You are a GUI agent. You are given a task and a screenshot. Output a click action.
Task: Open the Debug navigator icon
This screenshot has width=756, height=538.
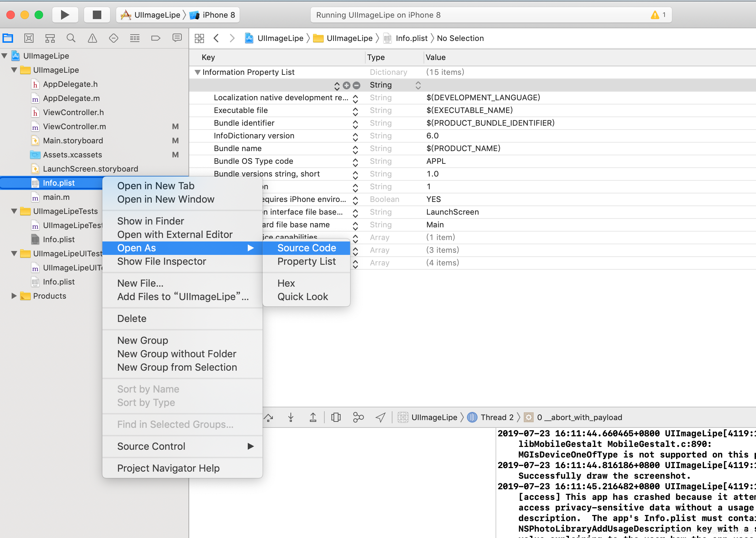[x=135, y=38]
